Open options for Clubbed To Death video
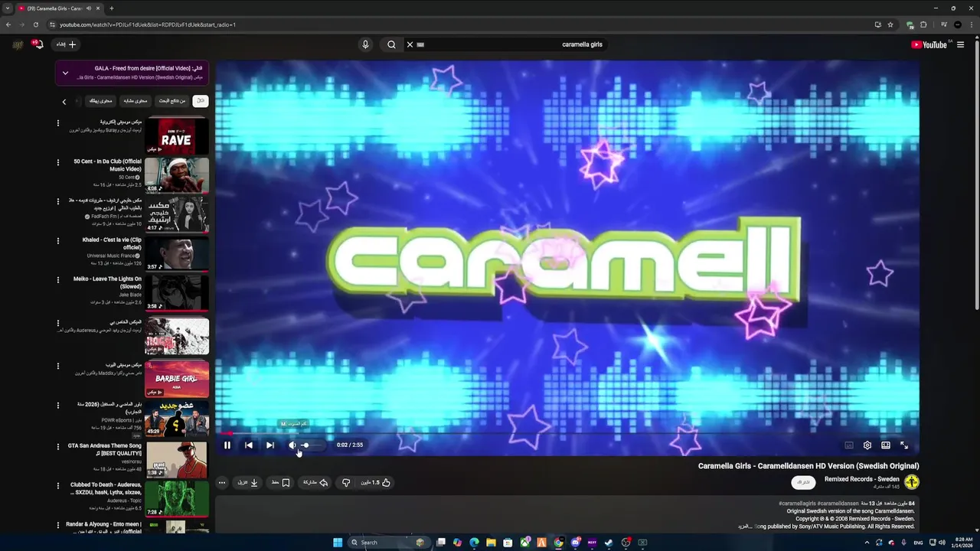Viewport: 980px width, 551px height. point(58,485)
